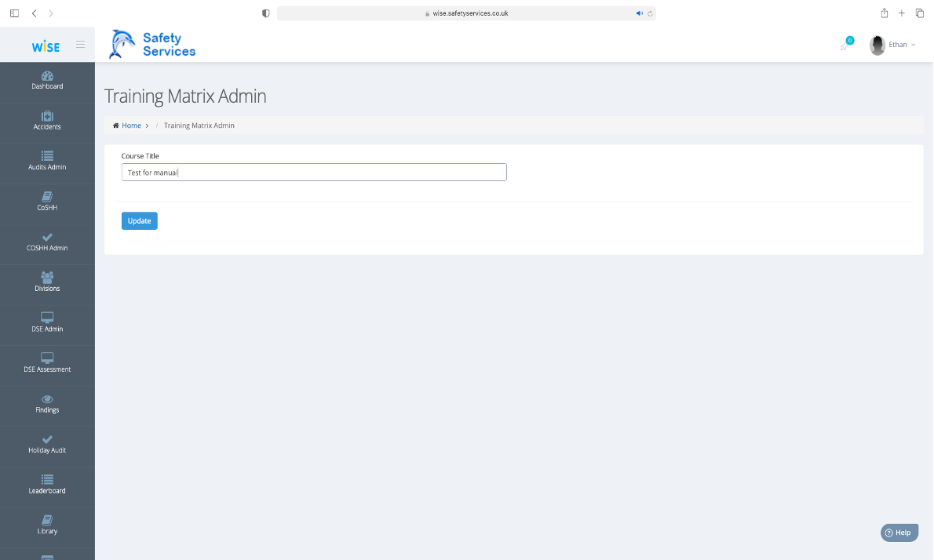
Task: Expand the Ethan user dropdown arrow
Action: pos(913,45)
